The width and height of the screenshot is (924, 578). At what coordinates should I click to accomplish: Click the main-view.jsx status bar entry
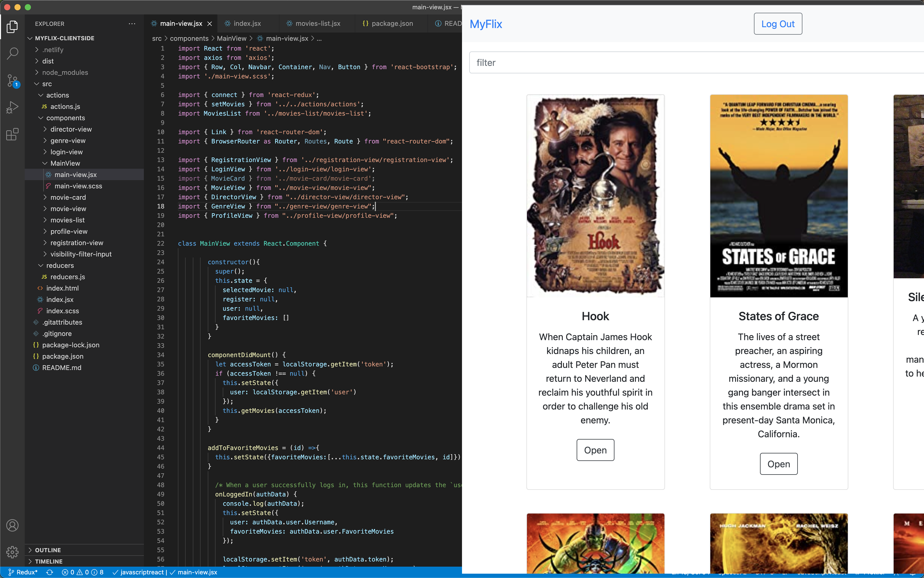coord(193,572)
